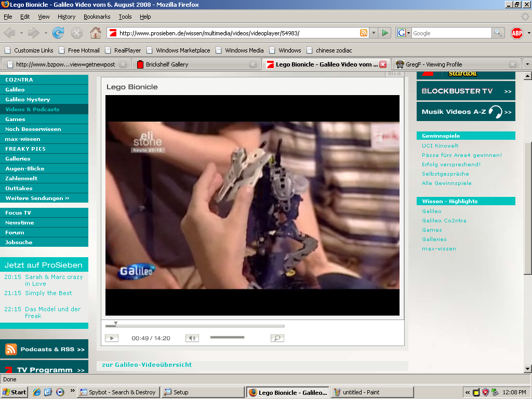Open the chinese zodiac bookmark
Viewport: 532px width, 399px height.
click(329, 50)
